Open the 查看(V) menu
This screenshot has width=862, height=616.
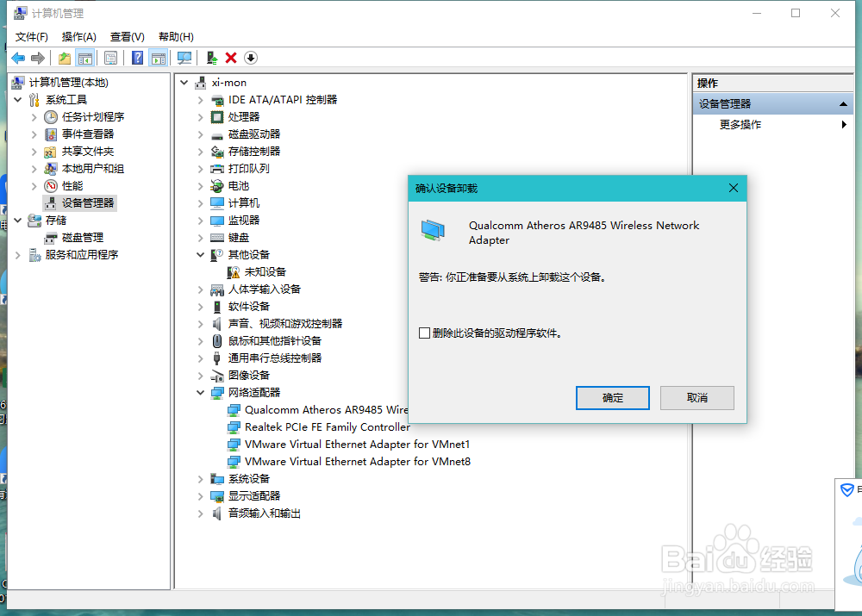point(128,37)
